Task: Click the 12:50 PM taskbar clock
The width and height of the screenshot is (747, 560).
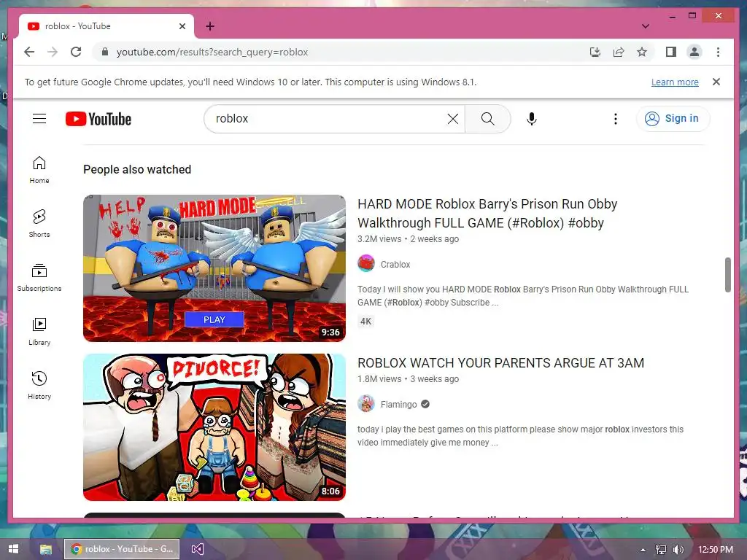Action: click(715, 550)
